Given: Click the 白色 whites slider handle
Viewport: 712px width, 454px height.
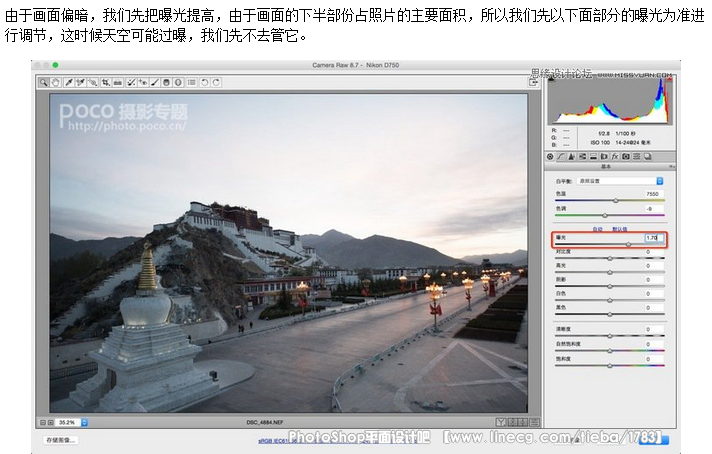Looking at the screenshot, I should (610, 301).
